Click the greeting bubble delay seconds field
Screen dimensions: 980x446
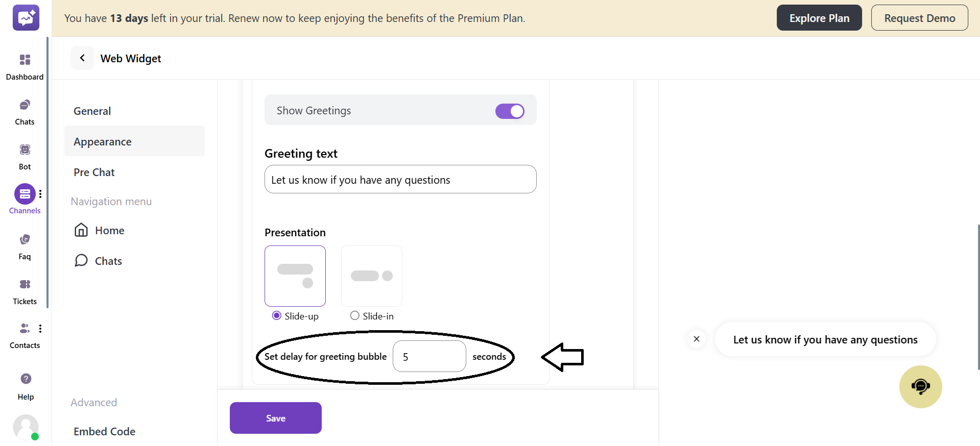(429, 356)
